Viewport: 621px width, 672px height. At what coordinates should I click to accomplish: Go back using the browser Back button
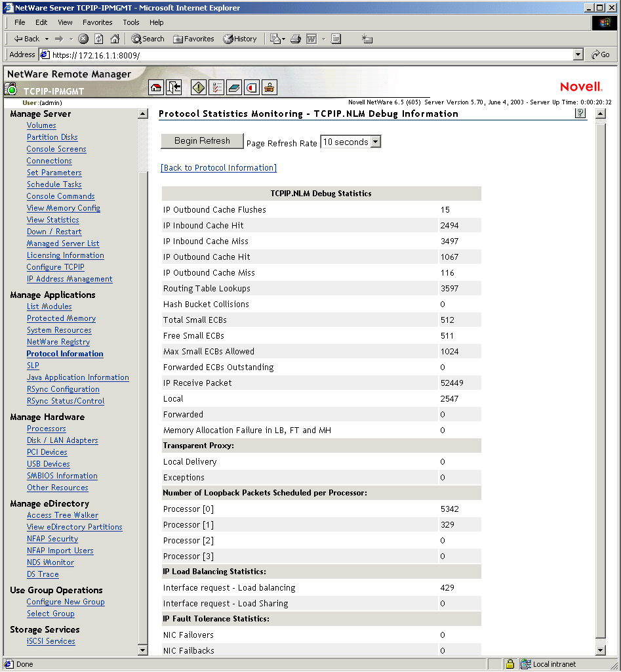(x=26, y=39)
